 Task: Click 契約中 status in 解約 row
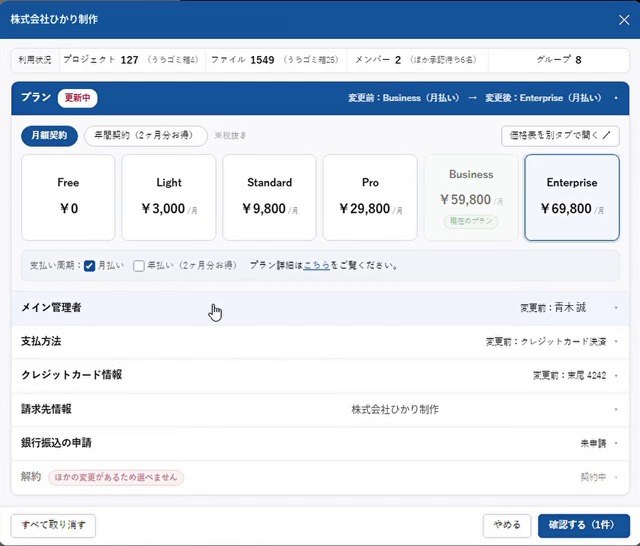[593, 477]
